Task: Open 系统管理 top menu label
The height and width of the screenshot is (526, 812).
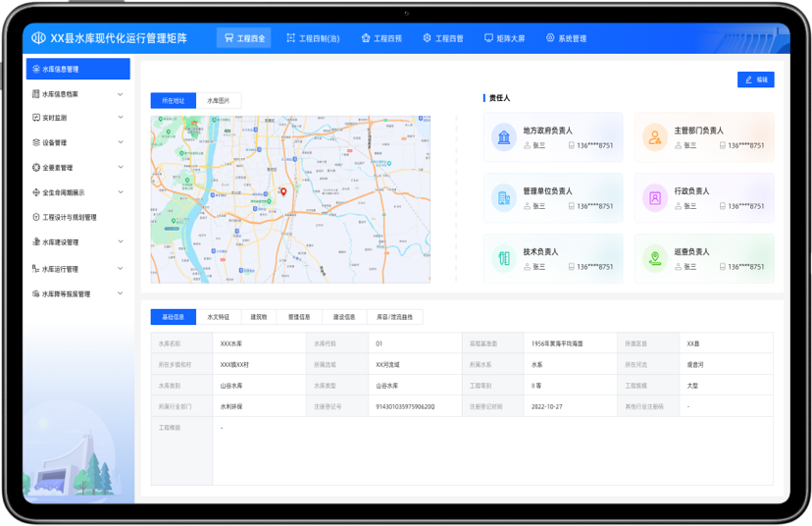Action: pyautogui.click(x=573, y=38)
